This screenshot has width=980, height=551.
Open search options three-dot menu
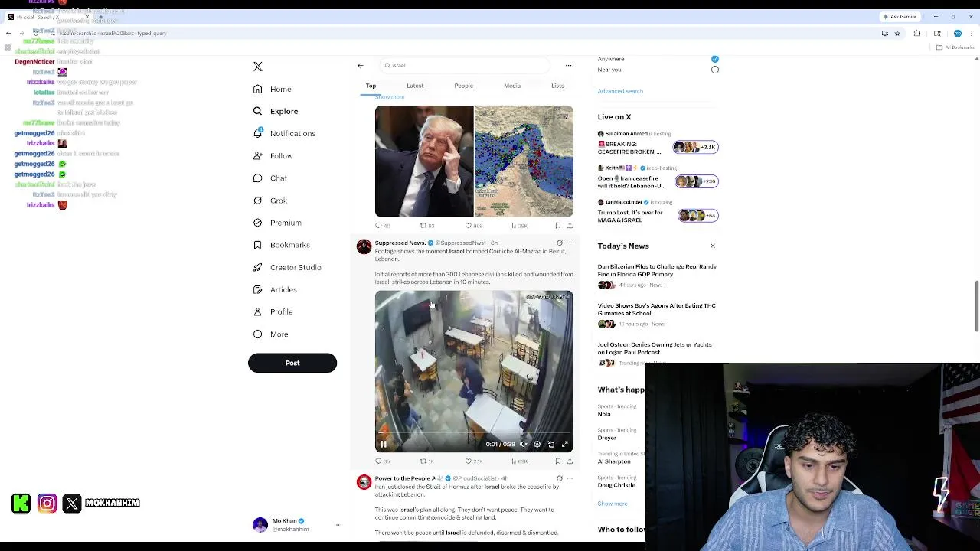[568, 66]
